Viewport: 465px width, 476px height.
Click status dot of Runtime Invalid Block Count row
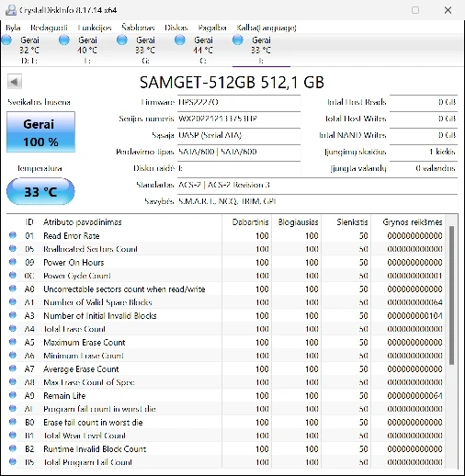(x=13, y=448)
